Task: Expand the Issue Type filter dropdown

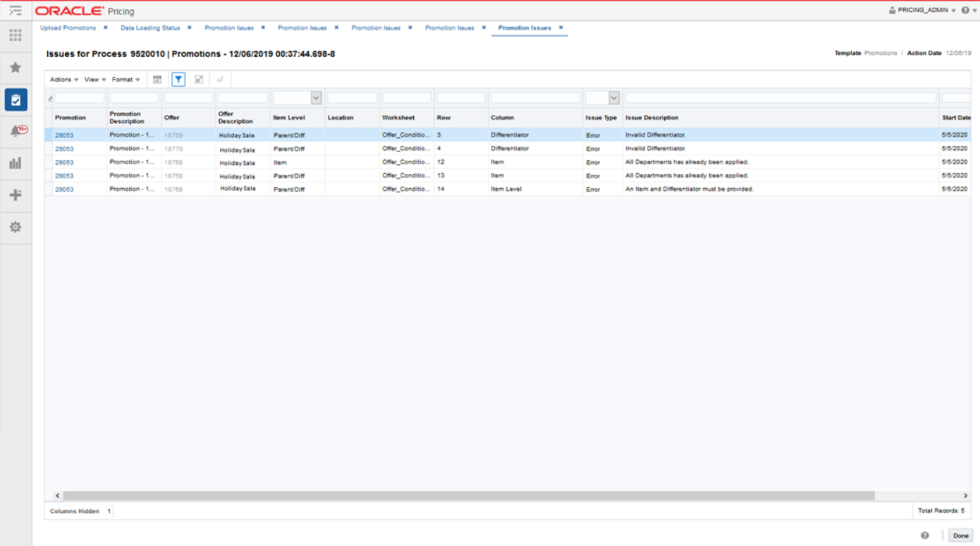Action: (x=614, y=98)
